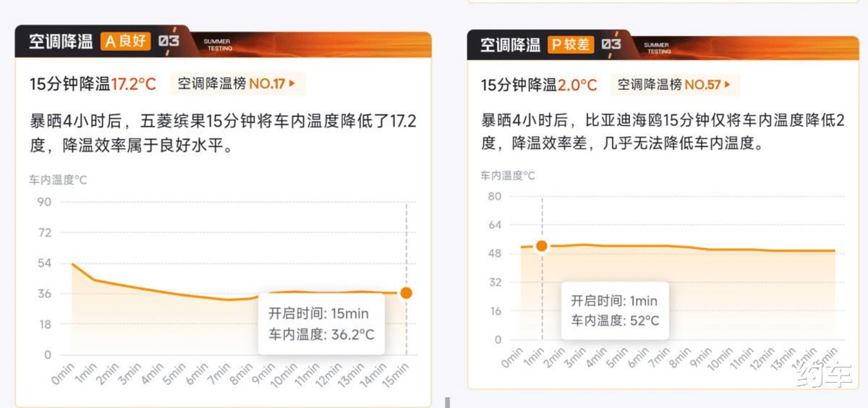Click the 比亚迪海鸥 cooling description paragraph
868x408 pixels.
click(663, 132)
